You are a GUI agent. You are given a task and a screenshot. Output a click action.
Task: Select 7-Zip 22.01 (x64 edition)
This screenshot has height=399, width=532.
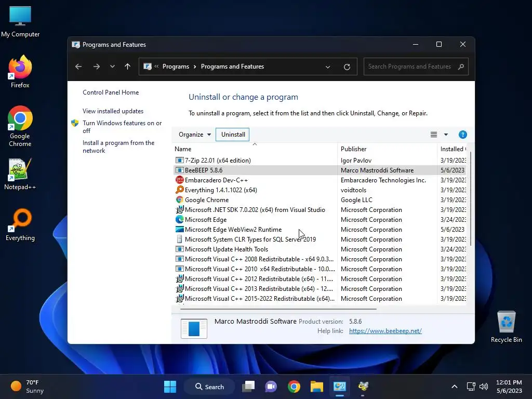320,160
